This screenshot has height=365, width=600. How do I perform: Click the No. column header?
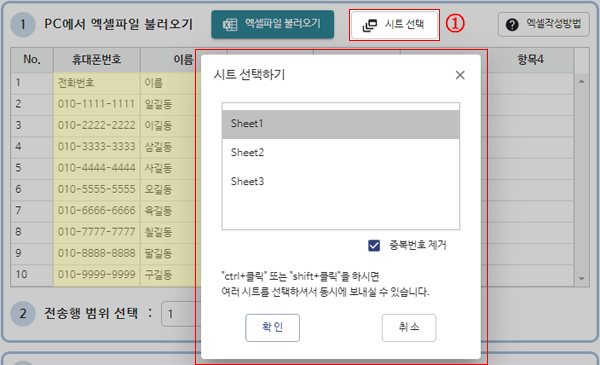click(x=32, y=60)
